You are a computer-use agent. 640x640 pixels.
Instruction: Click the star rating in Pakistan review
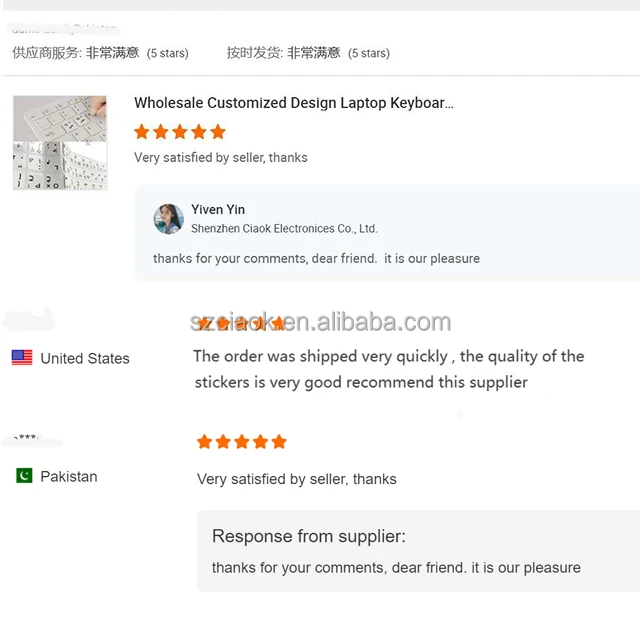click(x=242, y=442)
